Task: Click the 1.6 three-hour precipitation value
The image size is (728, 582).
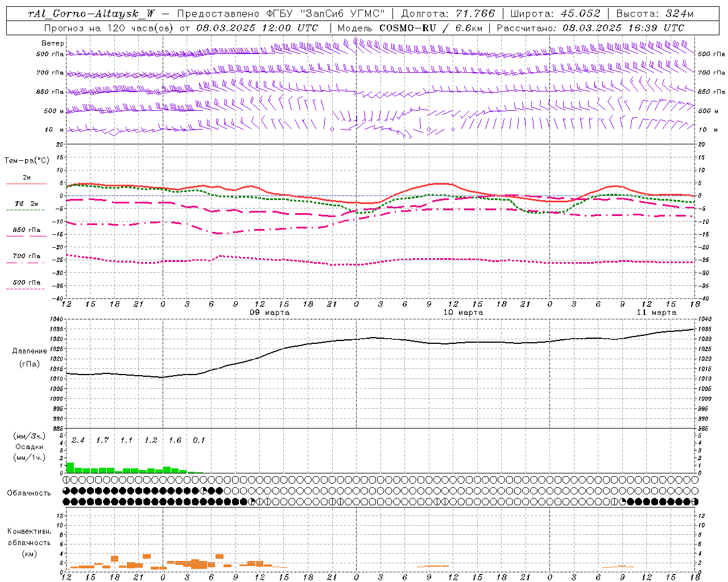Action: [x=175, y=440]
